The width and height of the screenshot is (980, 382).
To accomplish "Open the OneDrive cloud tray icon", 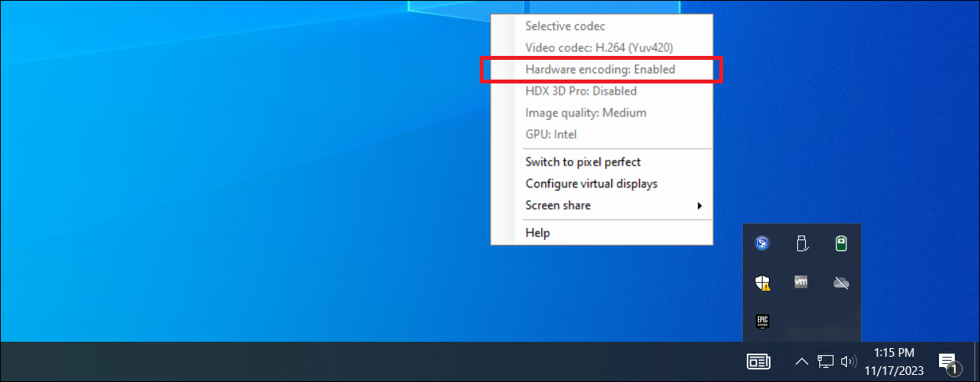I will coord(841,282).
